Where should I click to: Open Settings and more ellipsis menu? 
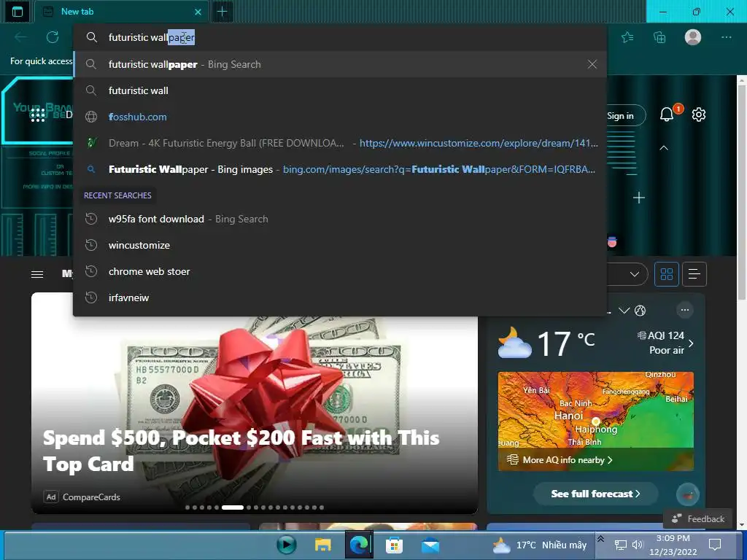pos(726,37)
